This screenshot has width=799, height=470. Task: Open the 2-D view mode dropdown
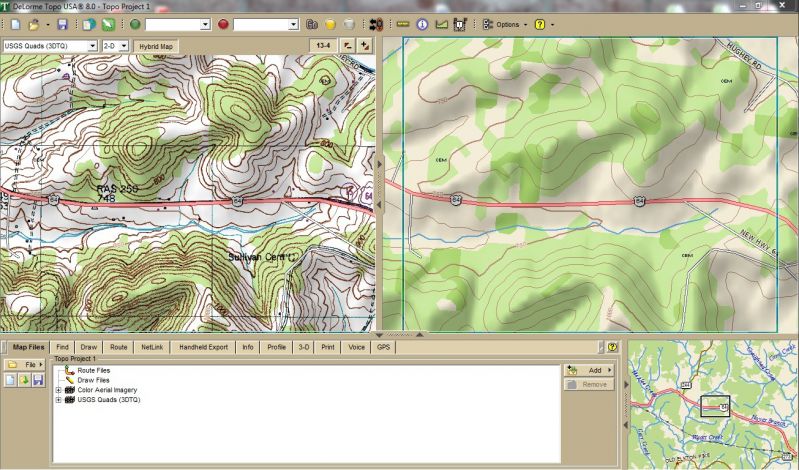[x=124, y=46]
